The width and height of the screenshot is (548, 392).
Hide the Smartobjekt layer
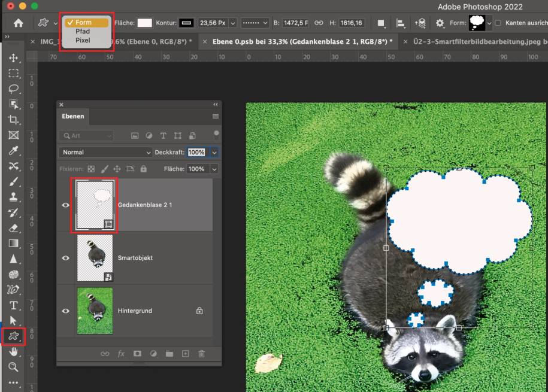click(x=65, y=258)
